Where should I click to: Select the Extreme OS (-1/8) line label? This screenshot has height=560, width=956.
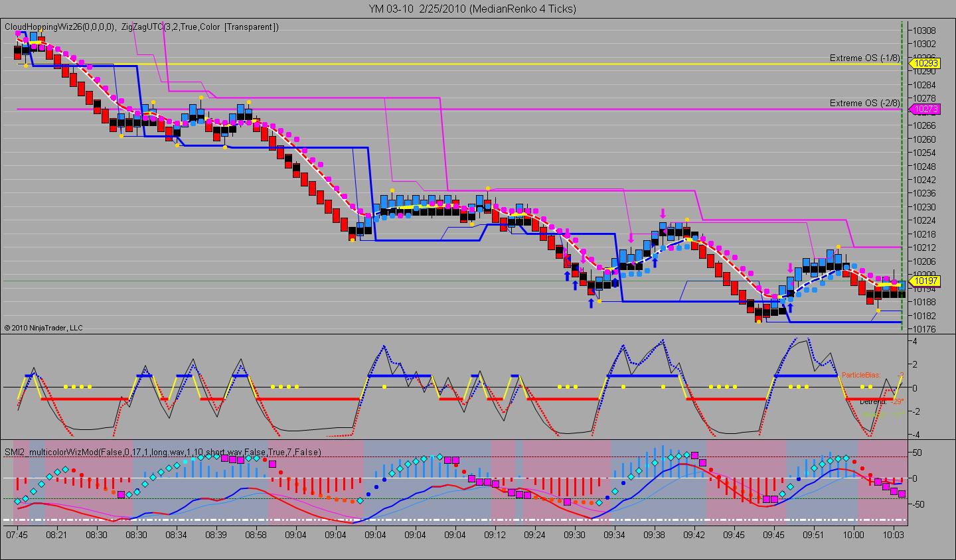864,58
